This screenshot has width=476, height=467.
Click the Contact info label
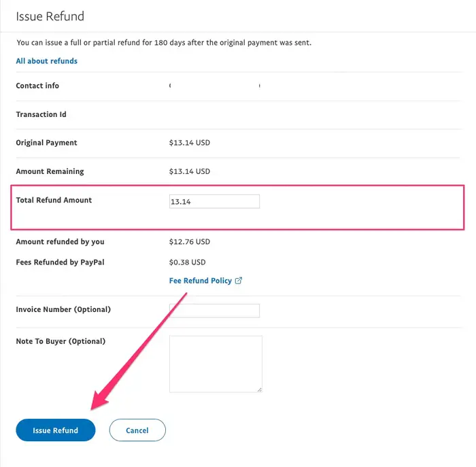pyautogui.click(x=37, y=86)
